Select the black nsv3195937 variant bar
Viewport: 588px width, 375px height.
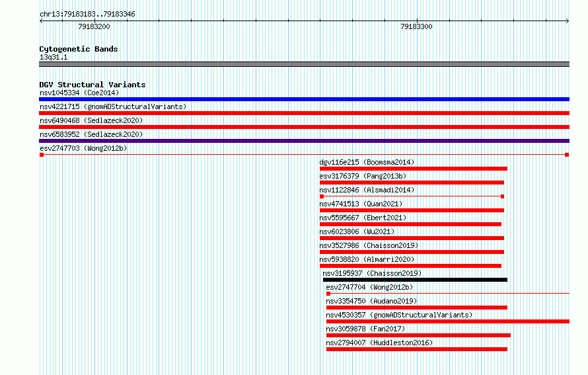tap(415, 280)
